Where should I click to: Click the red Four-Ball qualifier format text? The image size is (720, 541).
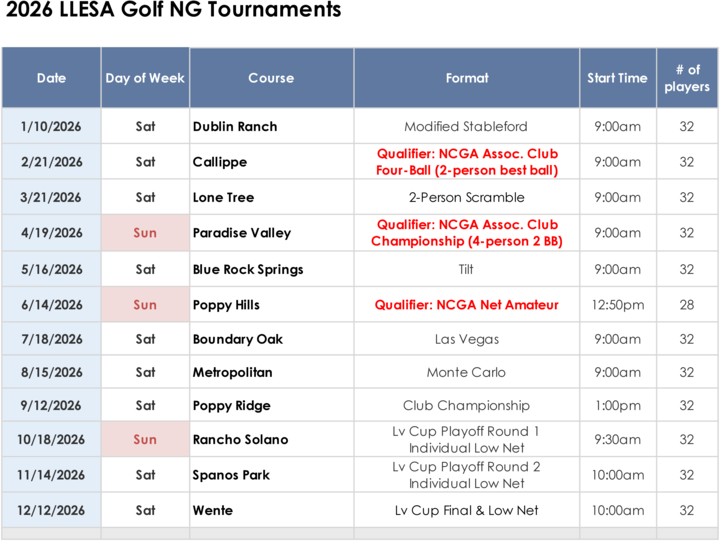(467, 162)
